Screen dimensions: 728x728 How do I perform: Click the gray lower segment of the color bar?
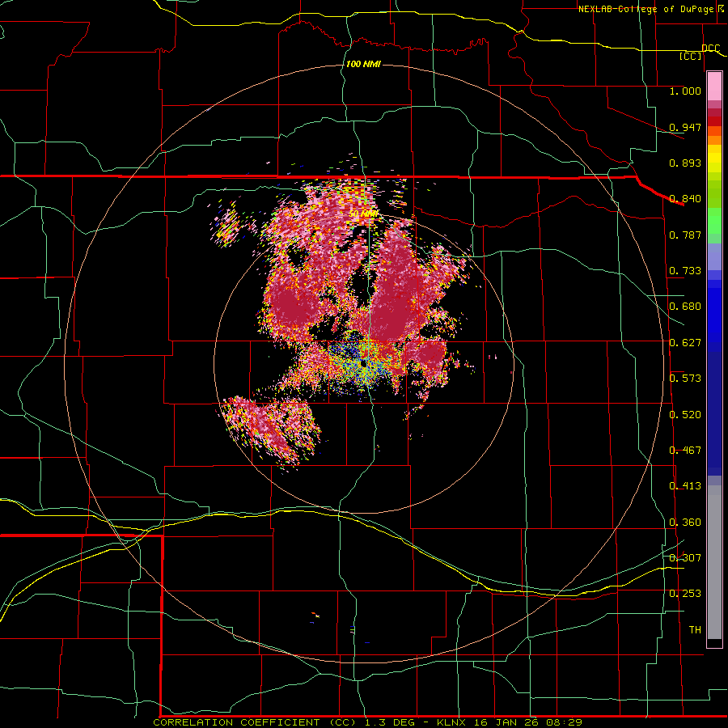coord(714,562)
